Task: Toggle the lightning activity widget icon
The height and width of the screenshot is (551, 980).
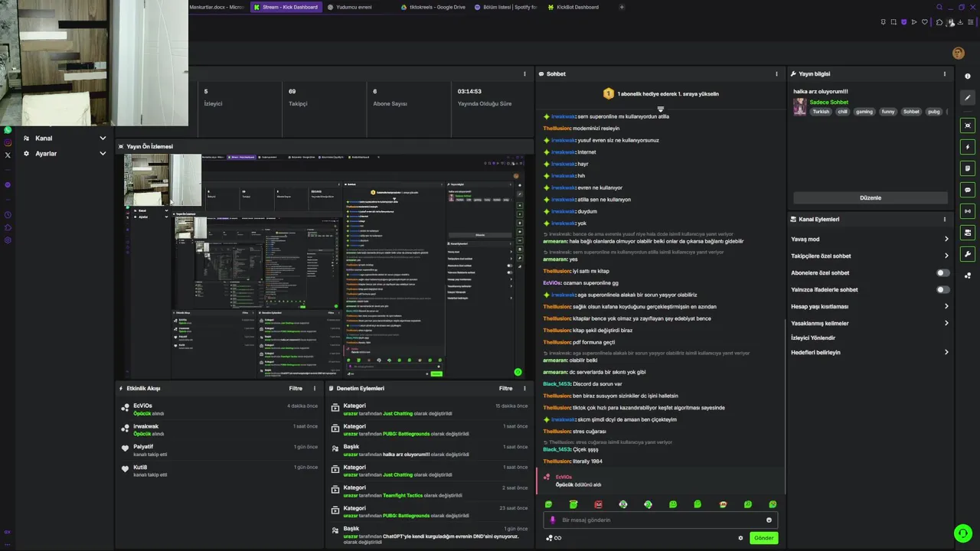Action: (968, 147)
